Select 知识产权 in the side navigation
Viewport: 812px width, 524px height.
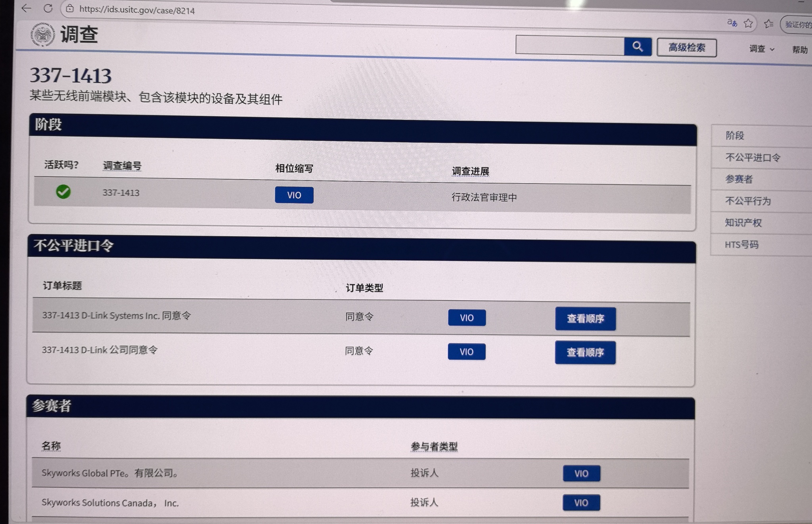coord(743,223)
